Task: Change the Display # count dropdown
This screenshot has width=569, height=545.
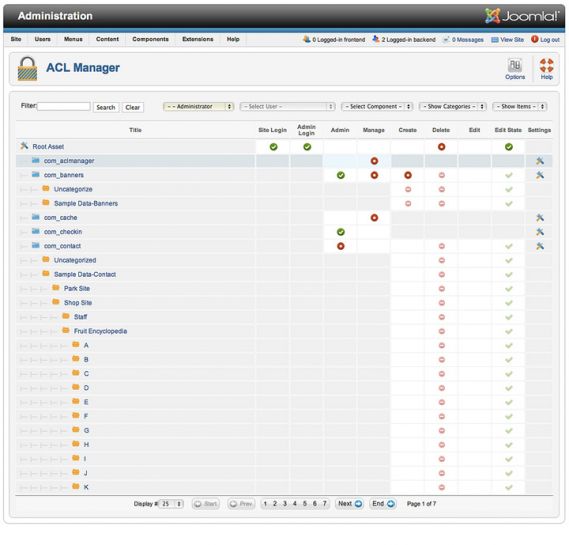Action: pyautogui.click(x=171, y=504)
